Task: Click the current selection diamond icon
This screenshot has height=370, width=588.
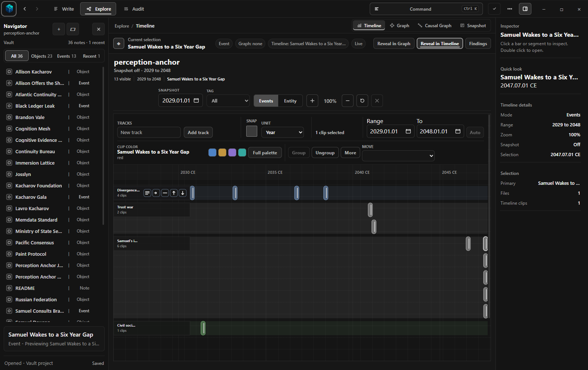Action: click(x=119, y=43)
